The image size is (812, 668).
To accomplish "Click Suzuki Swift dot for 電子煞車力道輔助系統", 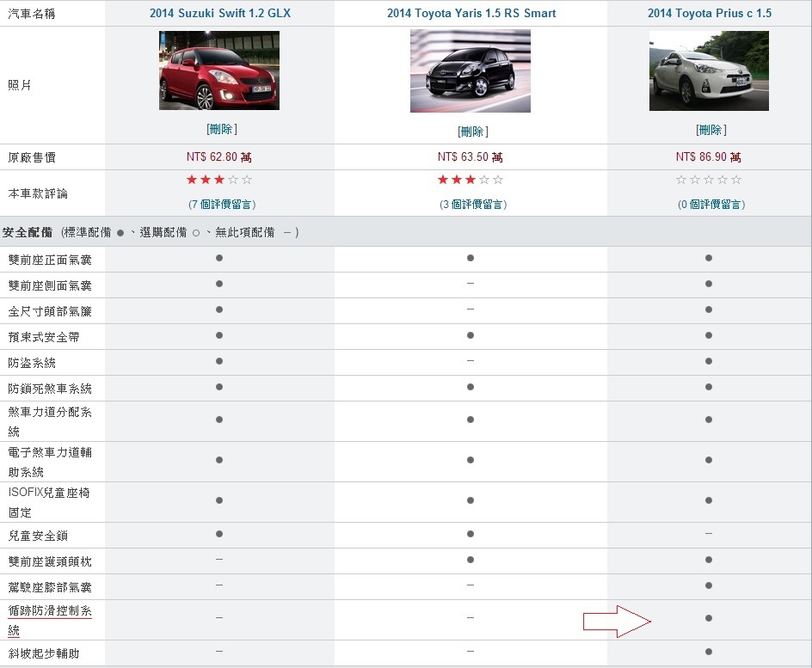I will point(219,460).
